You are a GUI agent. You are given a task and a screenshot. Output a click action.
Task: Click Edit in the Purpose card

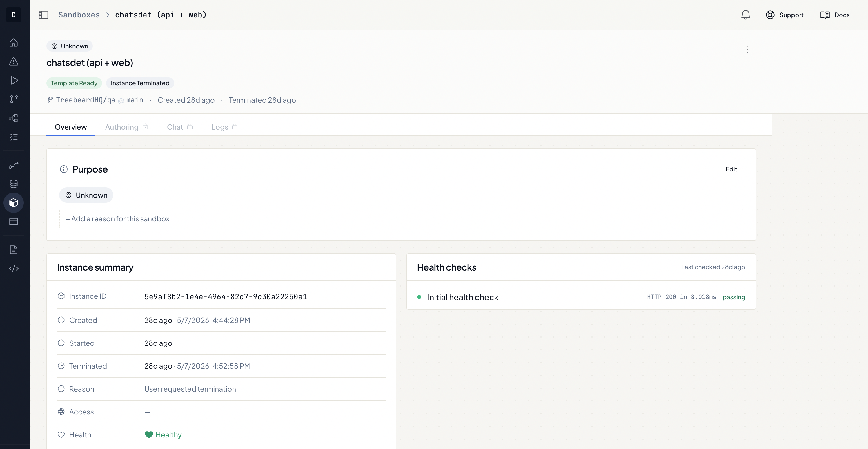(731, 169)
